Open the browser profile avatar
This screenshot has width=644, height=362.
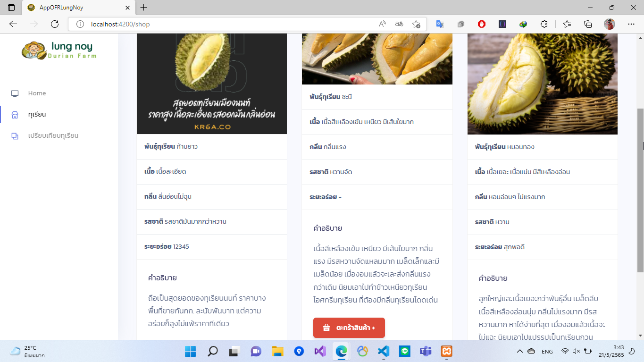610,24
